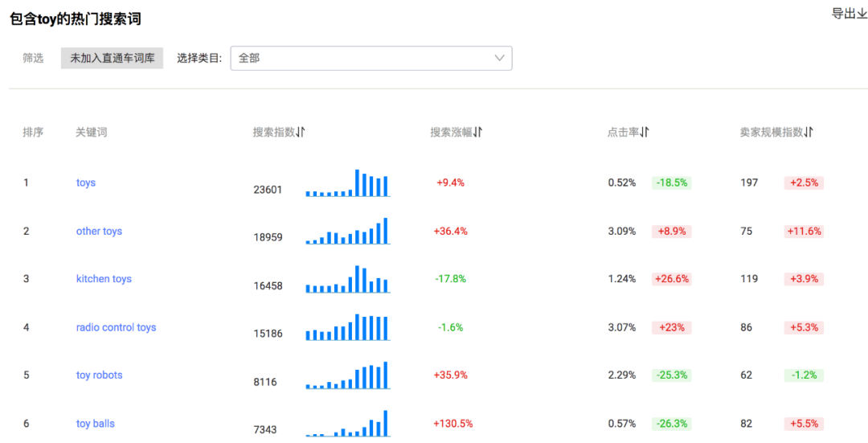The height and width of the screenshot is (443, 868).
Task: Click the +11.6% seller scale badge
Action: click(804, 232)
